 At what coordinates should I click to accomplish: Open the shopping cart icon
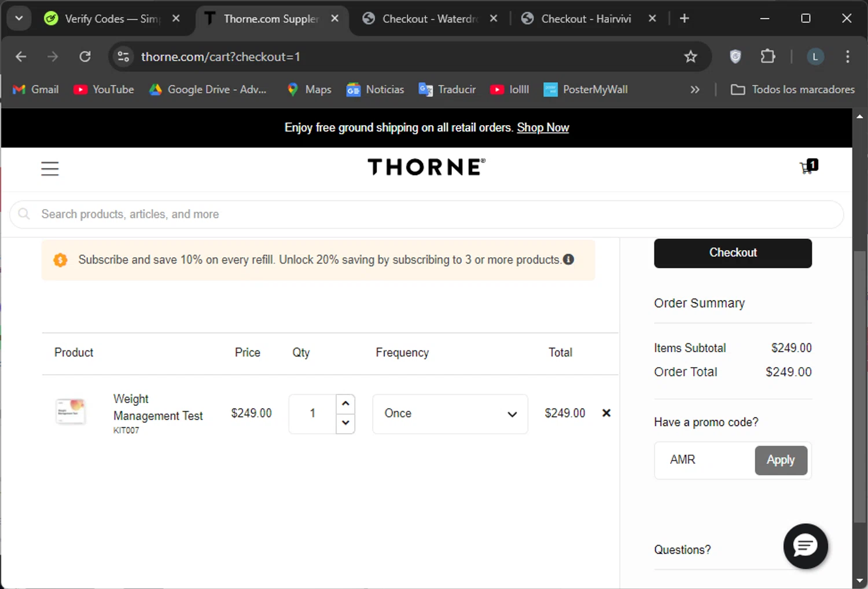[808, 167]
